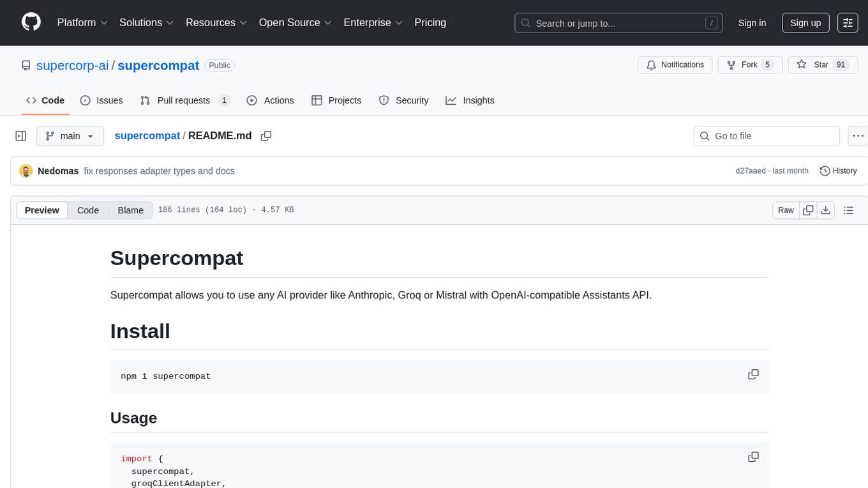868x488 pixels.
Task: Select the Code view
Action: pyautogui.click(x=88, y=210)
